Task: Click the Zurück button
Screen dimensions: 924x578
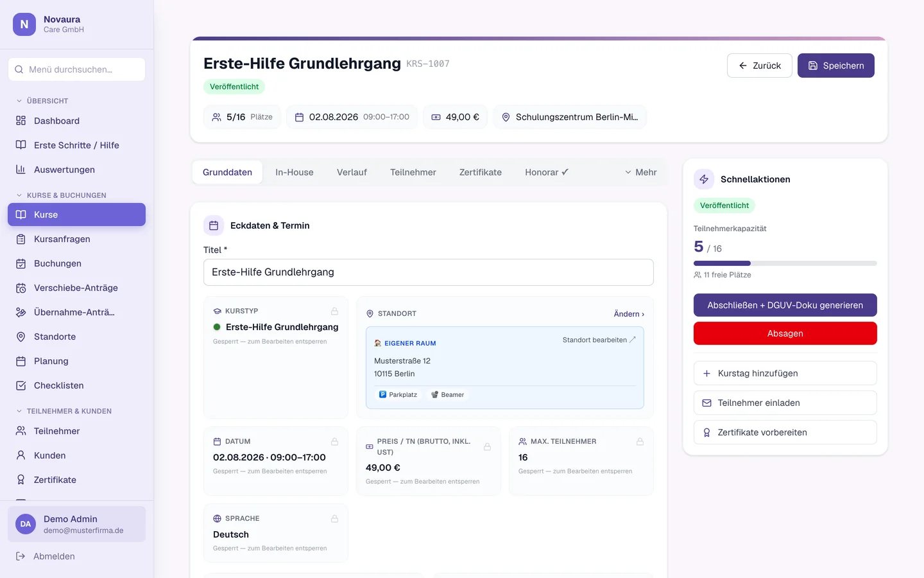Action: [x=760, y=66]
